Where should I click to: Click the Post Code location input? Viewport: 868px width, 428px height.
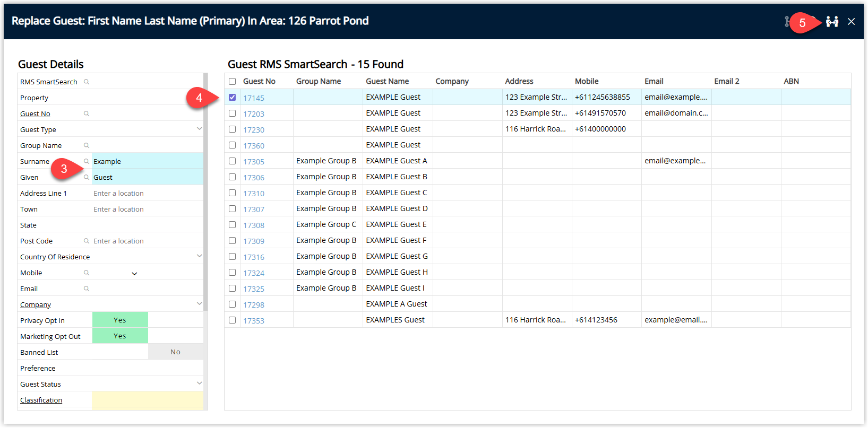point(148,241)
